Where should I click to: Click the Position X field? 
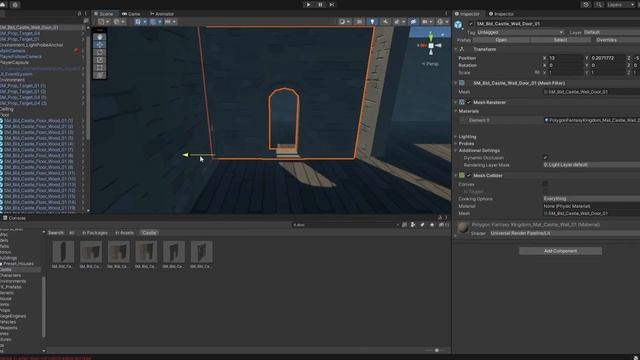566,58
